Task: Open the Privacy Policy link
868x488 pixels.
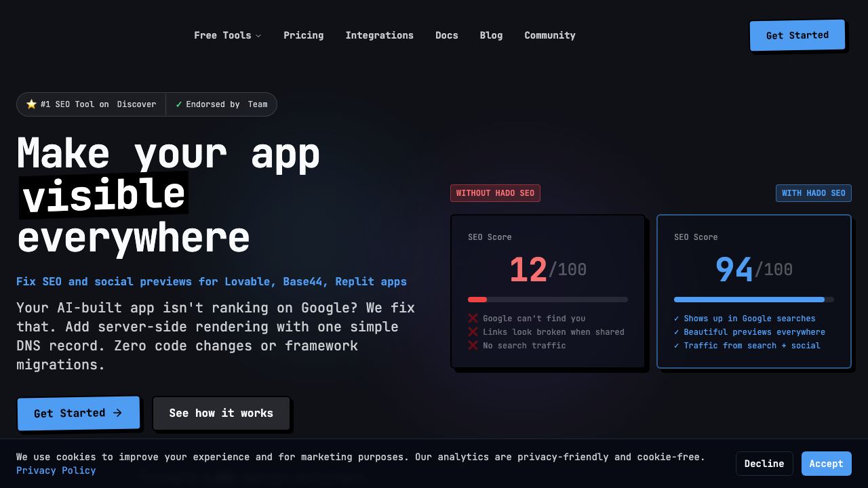Action: (56, 470)
